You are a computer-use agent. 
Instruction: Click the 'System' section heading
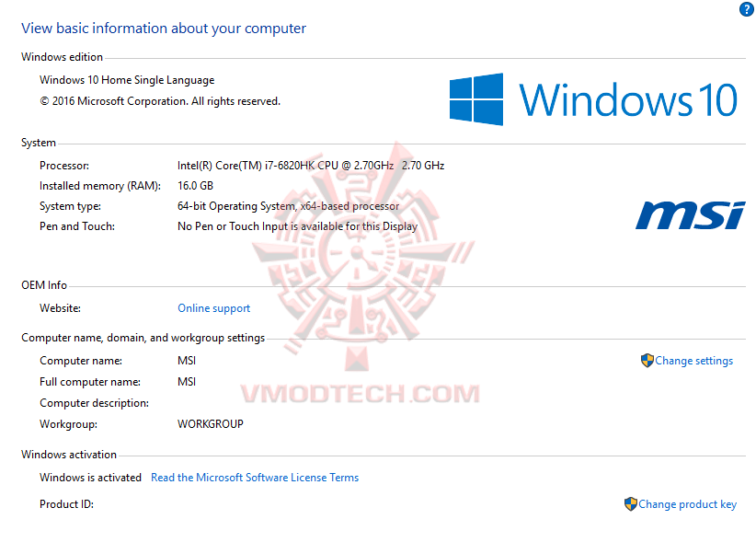(x=39, y=143)
